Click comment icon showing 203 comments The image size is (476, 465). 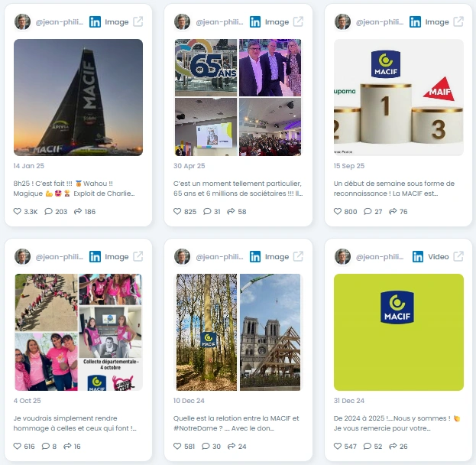[48, 211]
